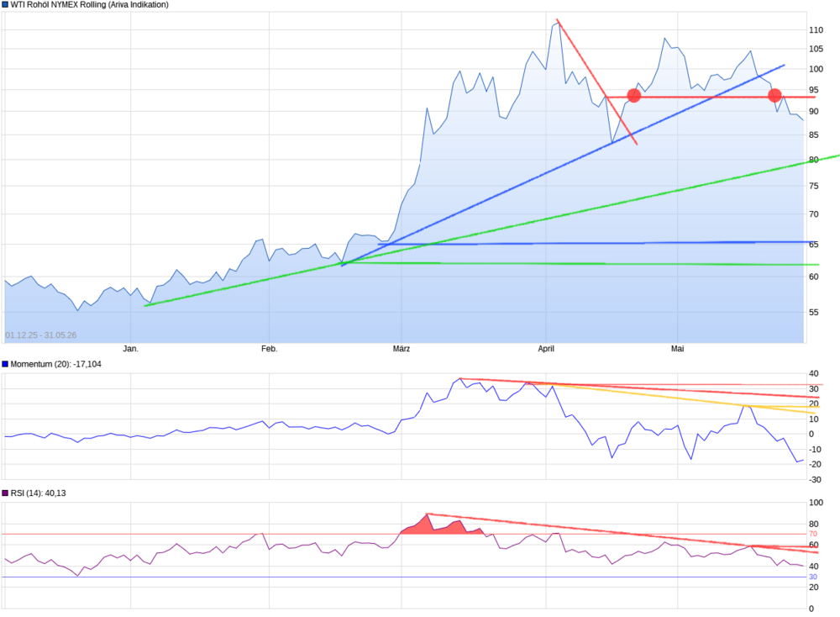Click the right red circle marker
This screenshot has height=617, width=840.
[774, 96]
